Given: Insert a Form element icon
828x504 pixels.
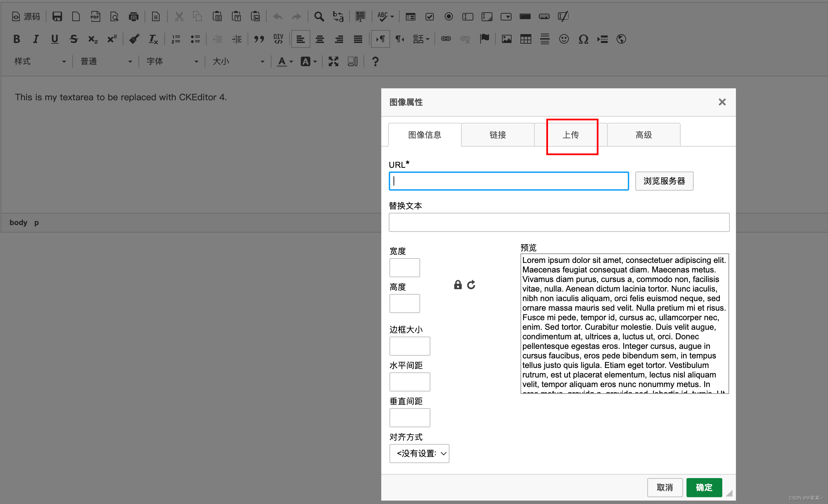Looking at the screenshot, I should point(411,16).
